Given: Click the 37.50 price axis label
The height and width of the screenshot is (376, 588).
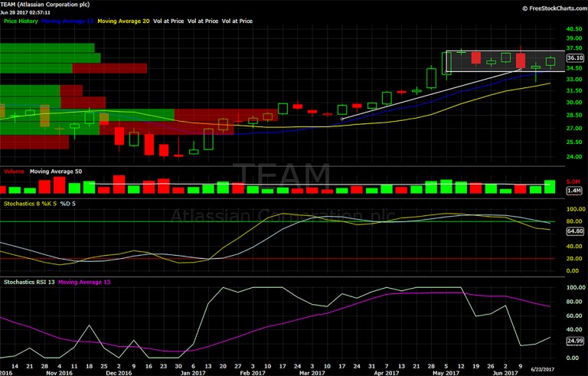Looking at the screenshot, I should (574, 48).
